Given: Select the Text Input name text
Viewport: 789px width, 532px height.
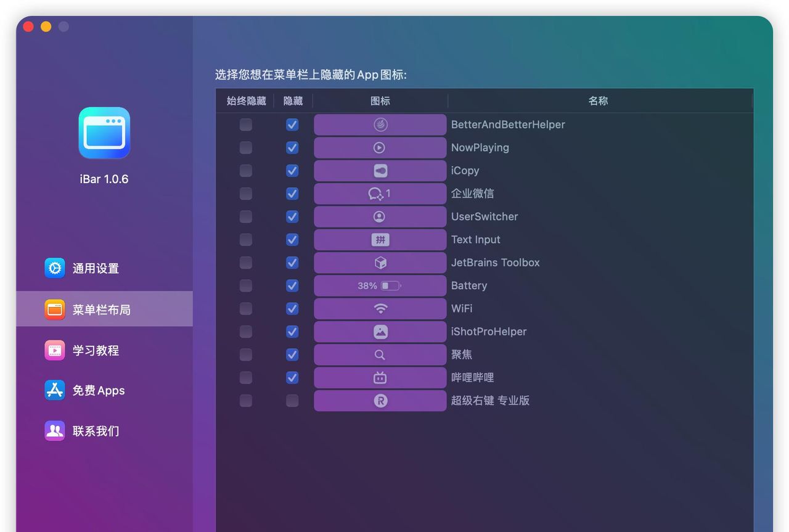Looking at the screenshot, I should [x=476, y=240].
